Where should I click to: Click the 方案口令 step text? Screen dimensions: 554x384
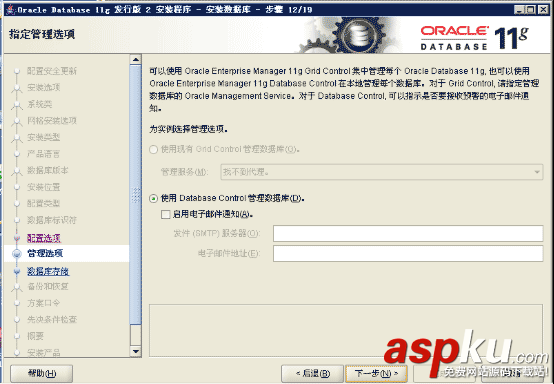click(x=44, y=303)
